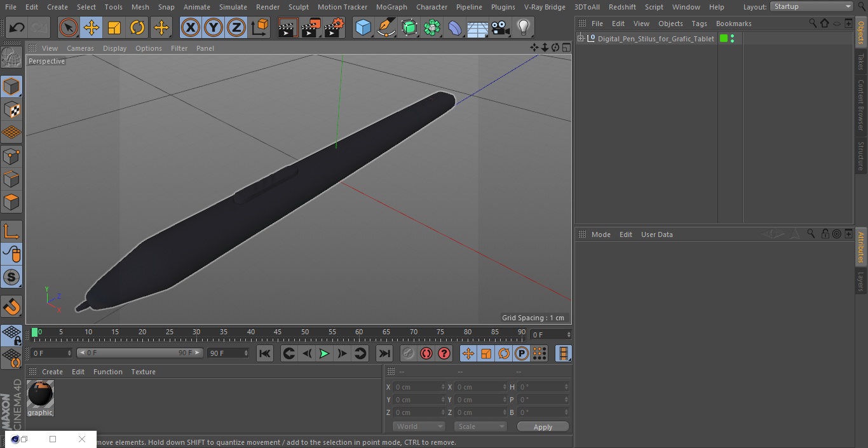The height and width of the screenshot is (448, 868).
Task: Open the Scale mode dropdown
Action: coord(480,426)
